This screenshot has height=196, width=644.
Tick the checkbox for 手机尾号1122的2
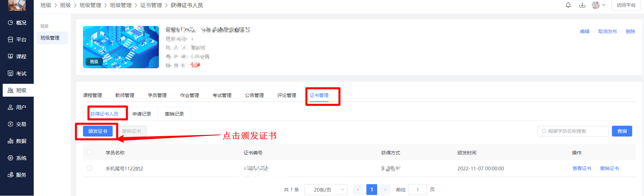point(89,168)
